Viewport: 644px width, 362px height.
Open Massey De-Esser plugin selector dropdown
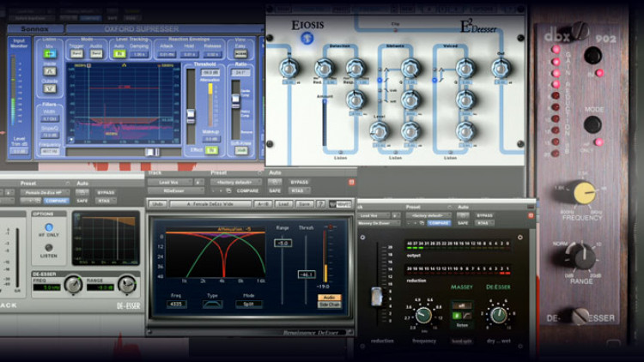(x=378, y=223)
